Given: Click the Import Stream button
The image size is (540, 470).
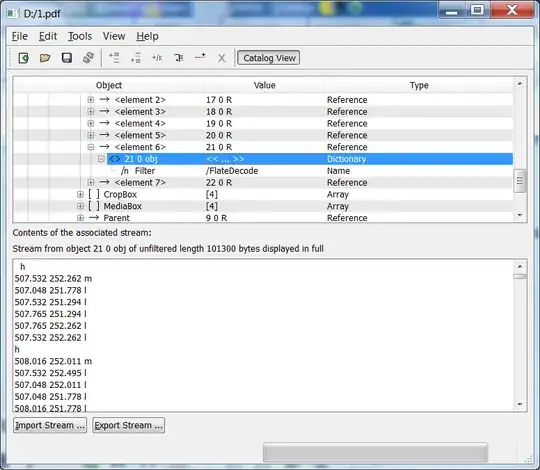Looking at the screenshot, I should (50, 425).
